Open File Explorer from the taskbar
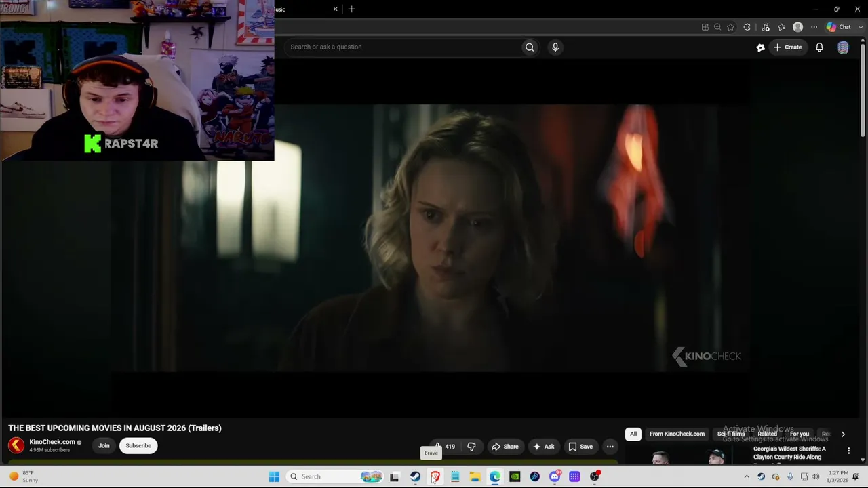 point(475,476)
